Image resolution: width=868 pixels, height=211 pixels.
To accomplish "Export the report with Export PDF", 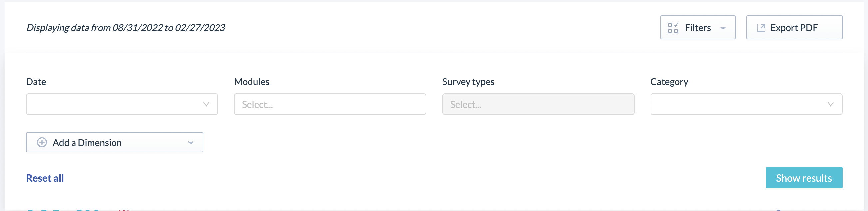I will point(794,27).
